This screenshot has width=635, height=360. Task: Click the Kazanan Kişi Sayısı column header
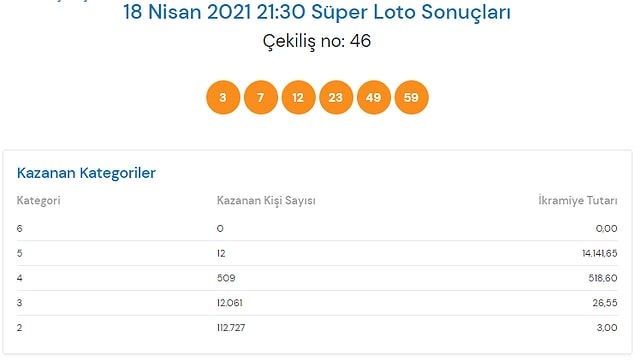266,200
